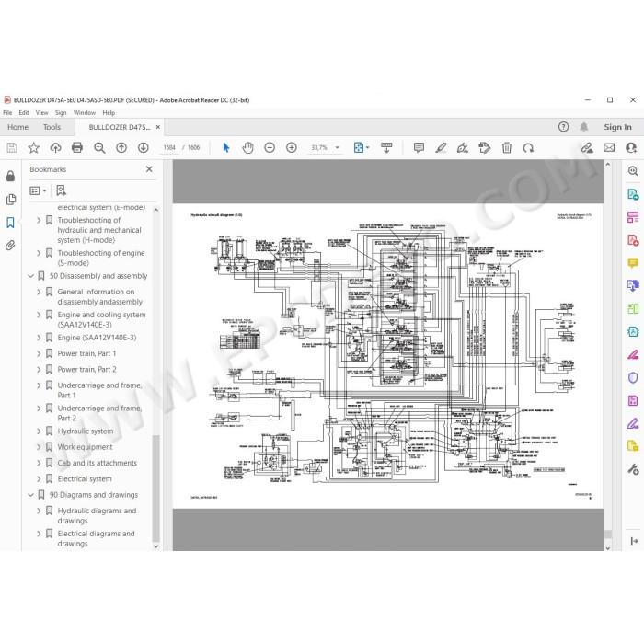Image resolution: width=644 pixels, height=644 pixels.
Task: Open the View menu
Action: pyautogui.click(x=42, y=112)
